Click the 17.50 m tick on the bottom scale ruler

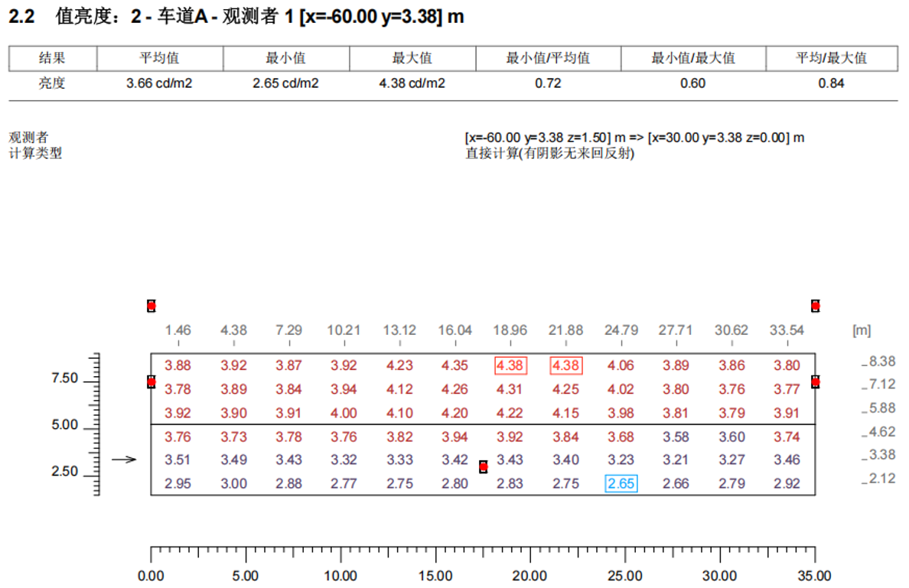click(x=483, y=552)
